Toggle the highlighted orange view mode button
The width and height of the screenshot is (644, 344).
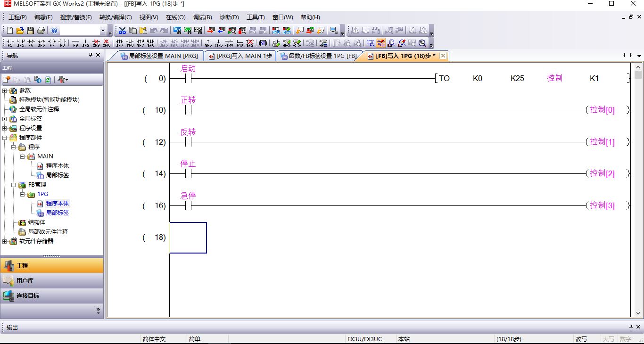[380, 43]
